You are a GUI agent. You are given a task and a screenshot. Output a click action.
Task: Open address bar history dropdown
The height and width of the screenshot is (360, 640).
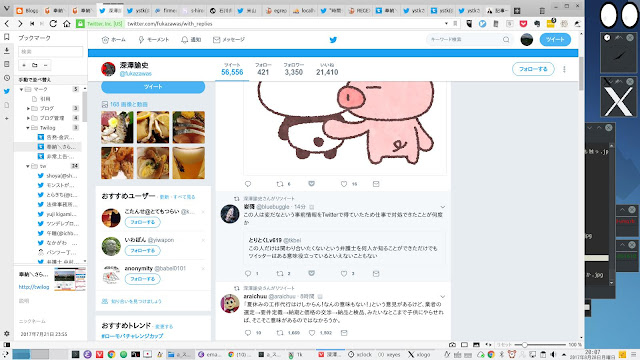click(x=446, y=24)
